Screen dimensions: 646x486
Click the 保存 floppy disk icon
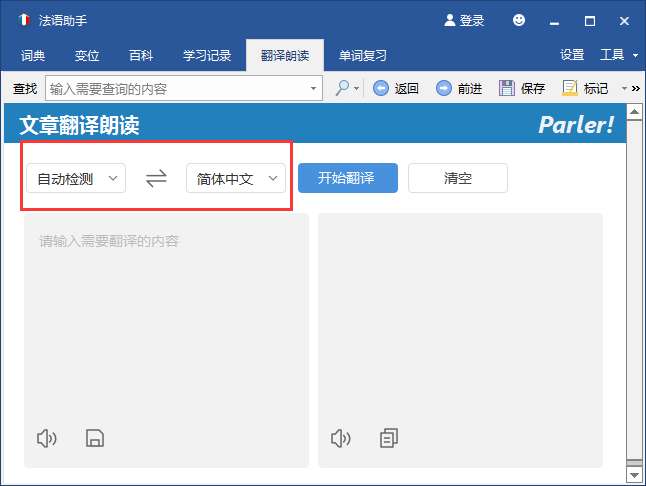pos(507,88)
